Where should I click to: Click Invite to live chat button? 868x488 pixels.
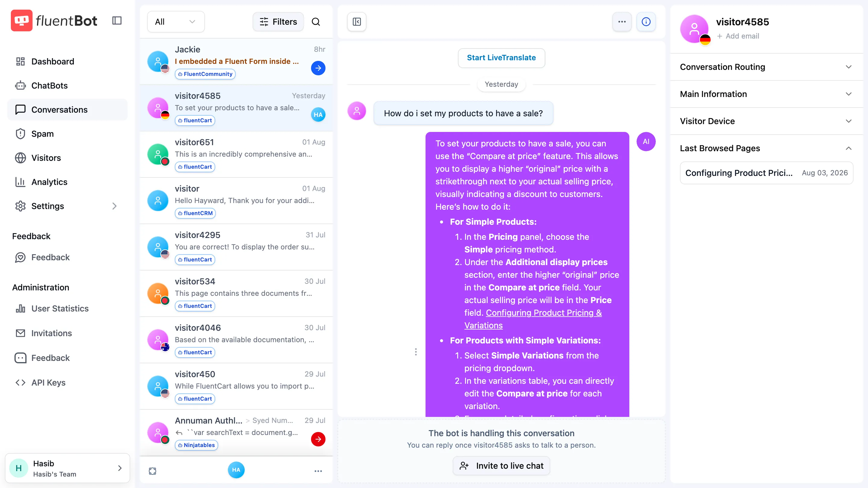(x=501, y=466)
